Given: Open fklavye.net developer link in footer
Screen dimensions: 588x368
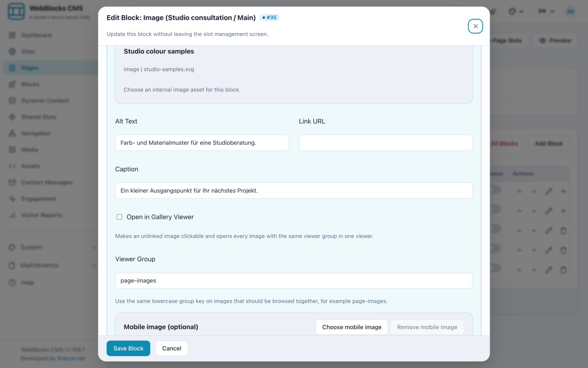Looking at the screenshot, I should click(x=71, y=358).
